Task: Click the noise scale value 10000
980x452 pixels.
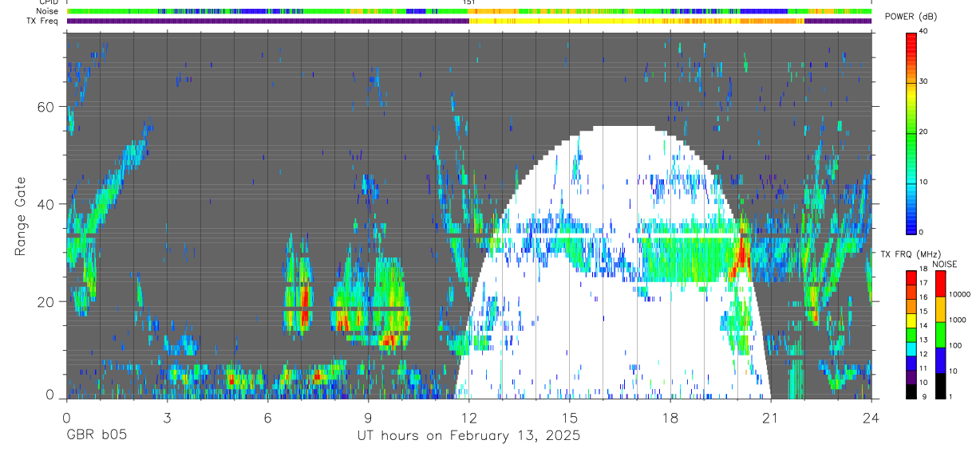Action: click(x=960, y=294)
